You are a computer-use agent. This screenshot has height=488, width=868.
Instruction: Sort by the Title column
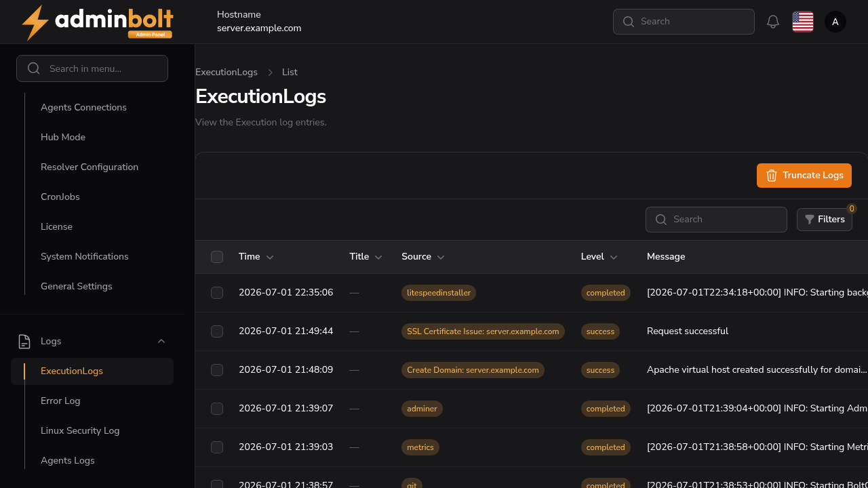click(366, 257)
